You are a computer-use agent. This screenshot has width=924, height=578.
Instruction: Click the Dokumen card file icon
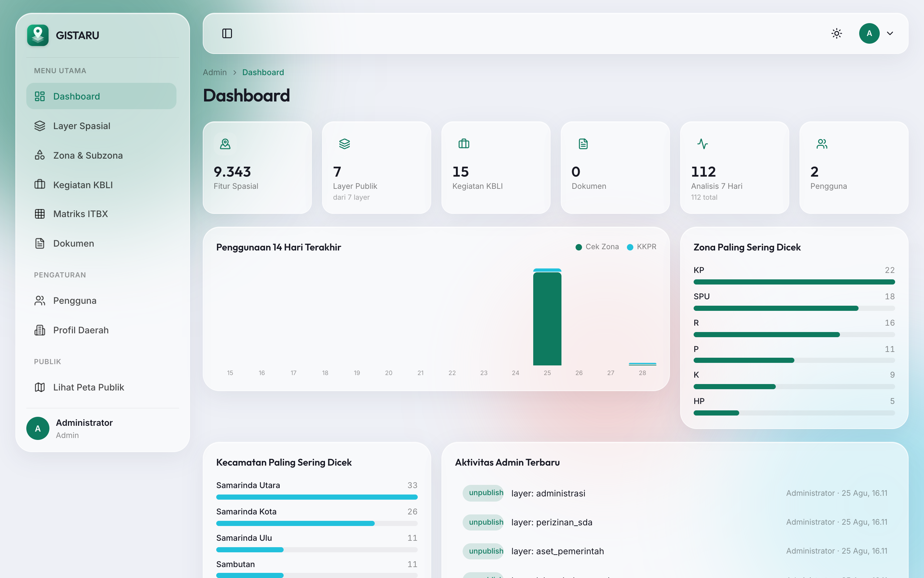[x=583, y=144]
